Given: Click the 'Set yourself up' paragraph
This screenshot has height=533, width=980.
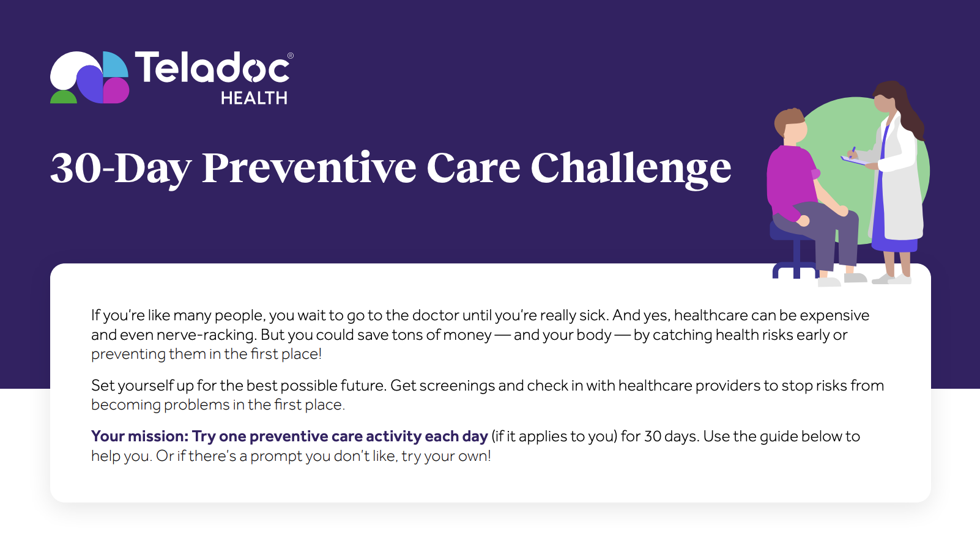Looking at the screenshot, I should click(x=488, y=395).
